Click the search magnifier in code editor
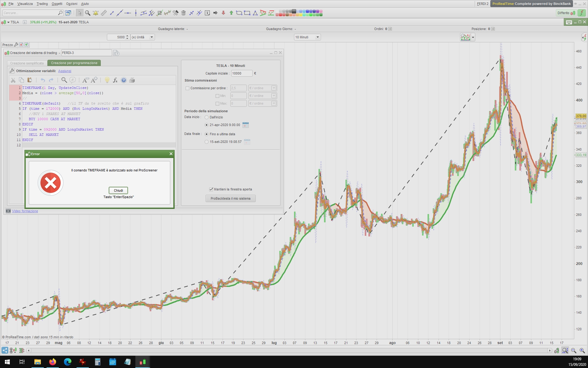 (64, 80)
